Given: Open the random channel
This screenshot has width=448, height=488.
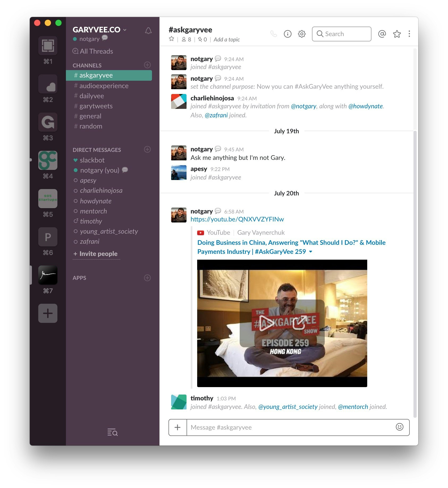Looking at the screenshot, I should click(109, 126).
